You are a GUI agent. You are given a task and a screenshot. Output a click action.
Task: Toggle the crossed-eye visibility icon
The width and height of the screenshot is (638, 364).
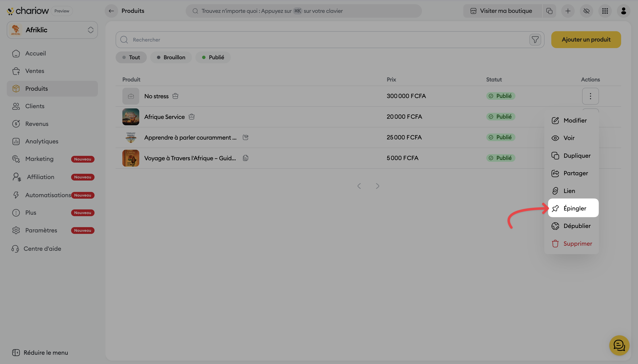586,11
